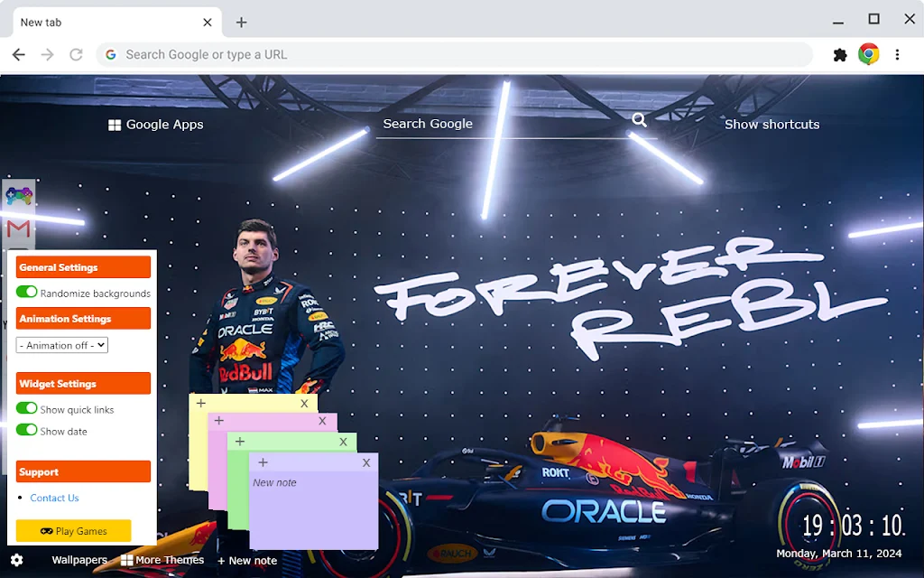Click Show shortcuts
This screenshot has width=924, height=578.
[772, 125]
